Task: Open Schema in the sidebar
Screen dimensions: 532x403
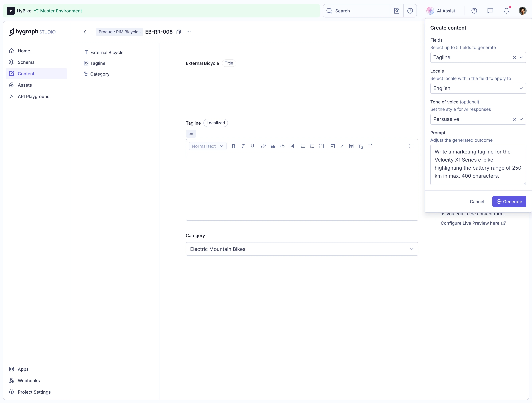Action: [36, 62]
